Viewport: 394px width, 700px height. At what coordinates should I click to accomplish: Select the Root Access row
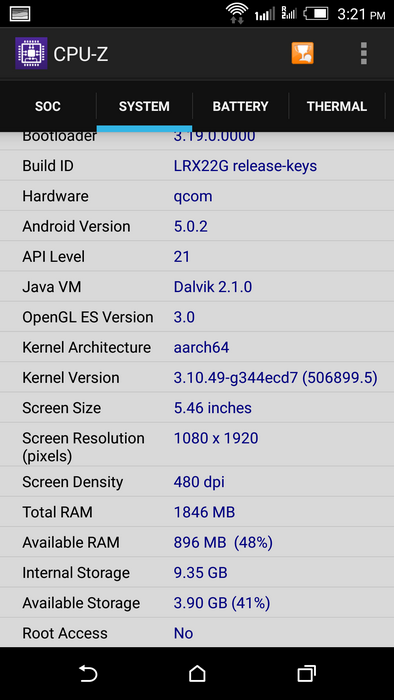click(197, 633)
